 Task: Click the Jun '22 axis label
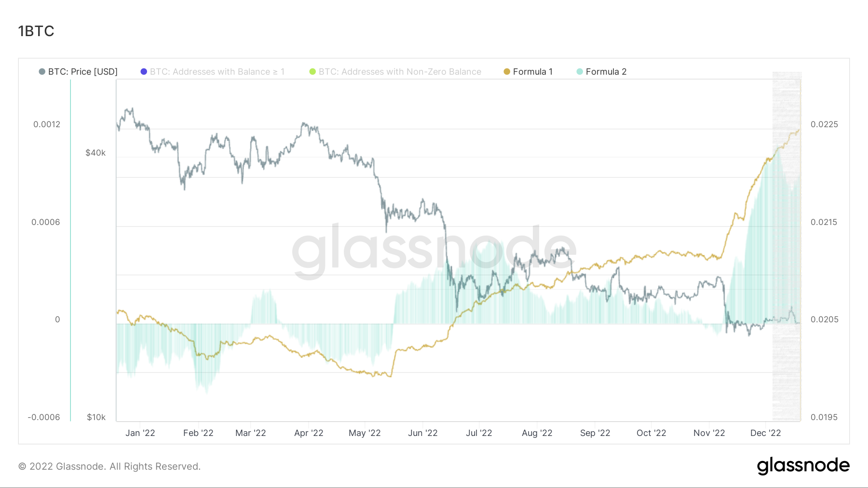tap(423, 433)
